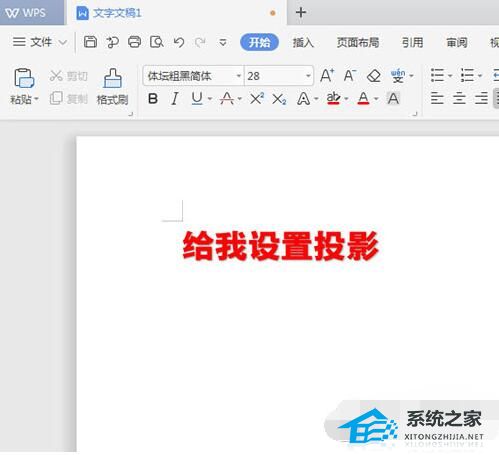Expand the bulleted list dropdown arrow
The image size is (499, 455).
pos(450,76)
